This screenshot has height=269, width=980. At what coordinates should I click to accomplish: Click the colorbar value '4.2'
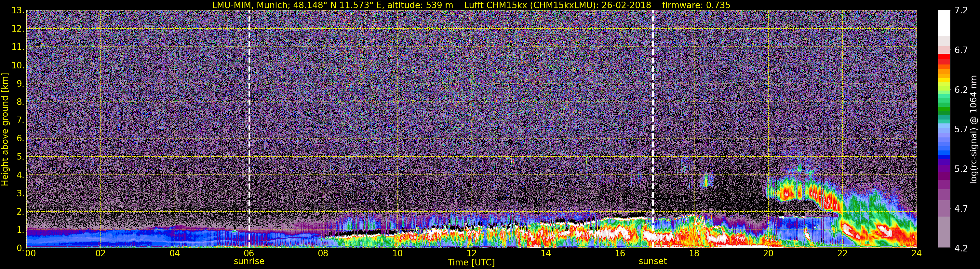click(961, 248)
